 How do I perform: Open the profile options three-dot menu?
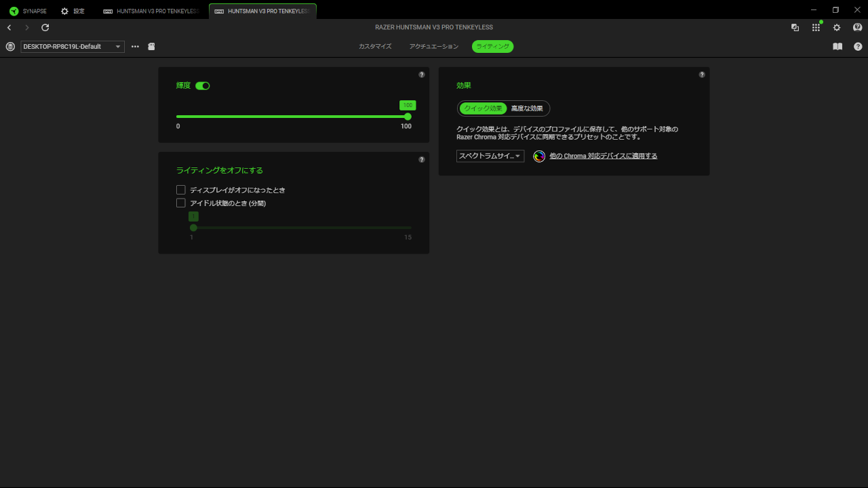135,47
